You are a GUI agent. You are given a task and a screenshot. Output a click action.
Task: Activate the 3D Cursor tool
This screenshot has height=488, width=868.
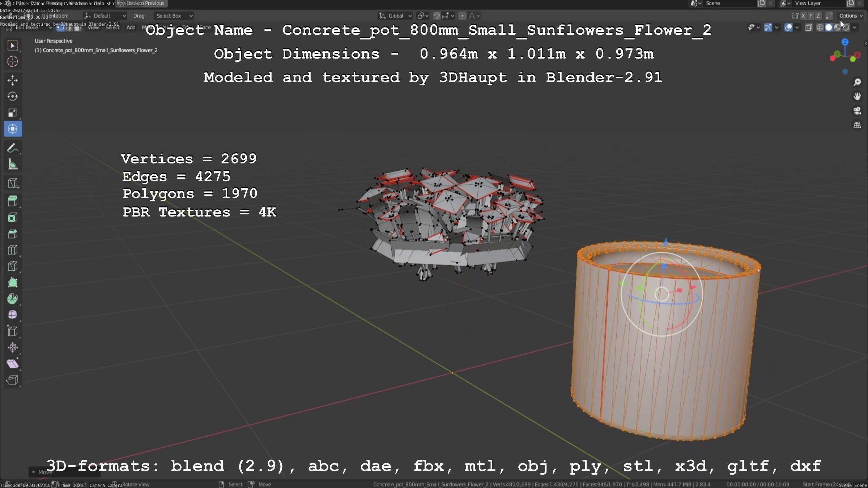pos(13,61)
